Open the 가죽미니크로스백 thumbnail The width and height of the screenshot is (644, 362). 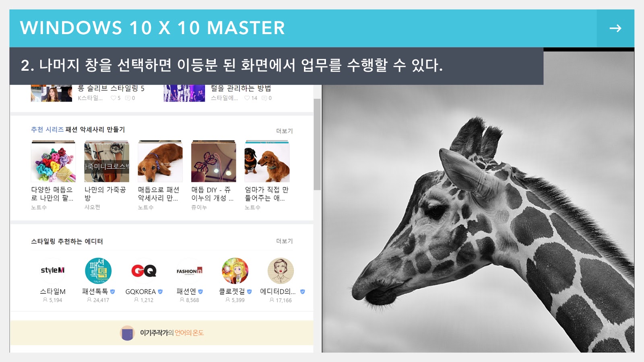[x=107, y=161]
